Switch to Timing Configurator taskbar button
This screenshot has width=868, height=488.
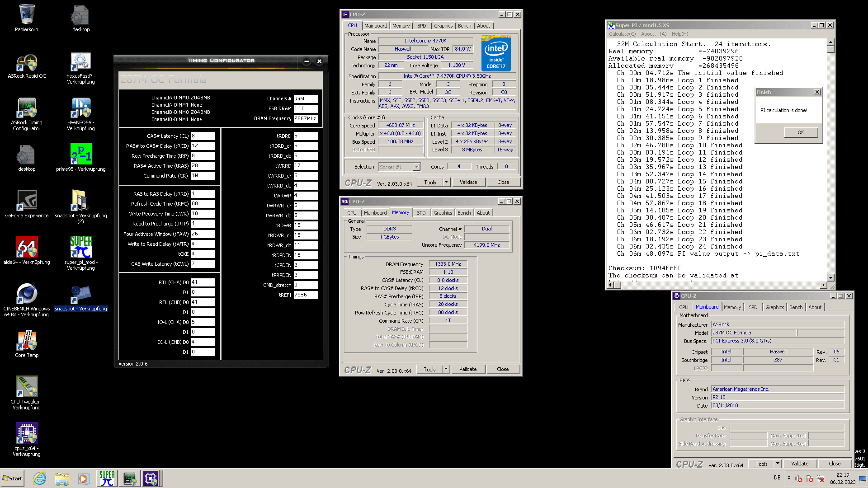pyautogui.click(x=129, y=479)
